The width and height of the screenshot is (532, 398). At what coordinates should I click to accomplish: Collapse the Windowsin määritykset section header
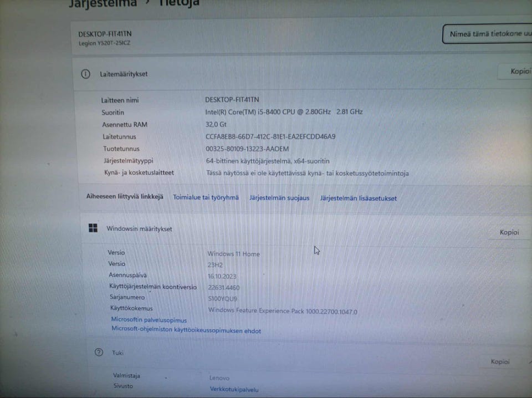[x=305, y=229]
